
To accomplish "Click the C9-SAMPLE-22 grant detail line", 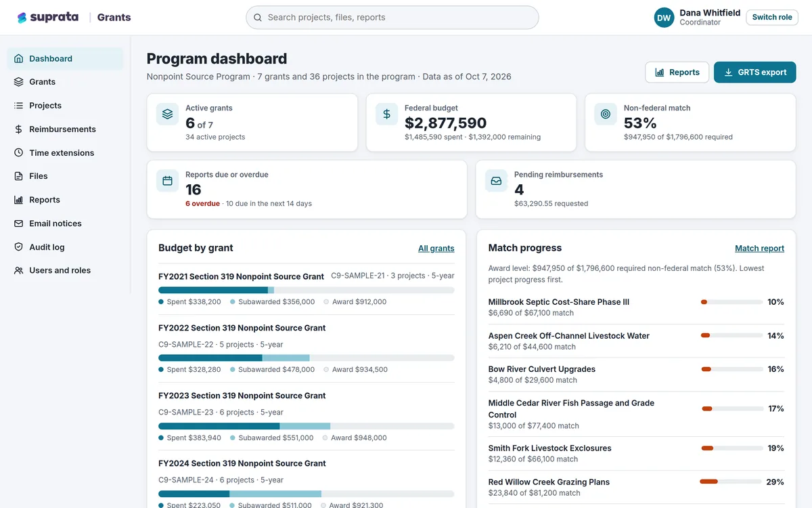I will [221, 344].
